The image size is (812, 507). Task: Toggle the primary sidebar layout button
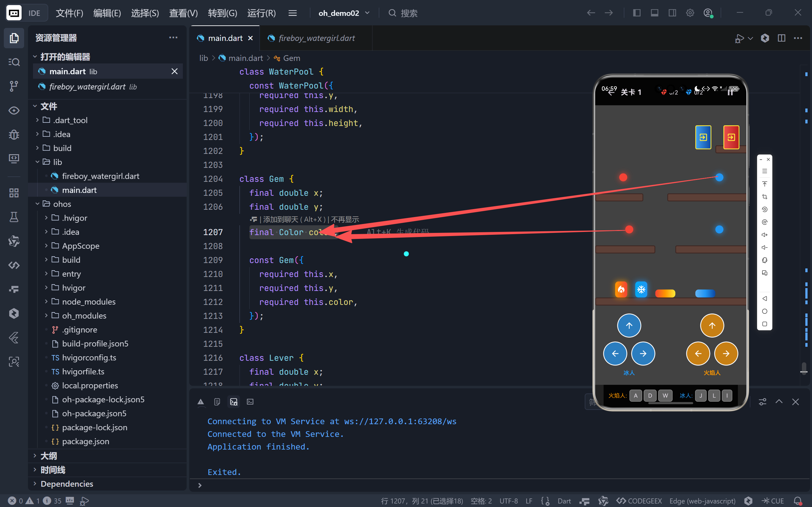click(x=636, y=13)
